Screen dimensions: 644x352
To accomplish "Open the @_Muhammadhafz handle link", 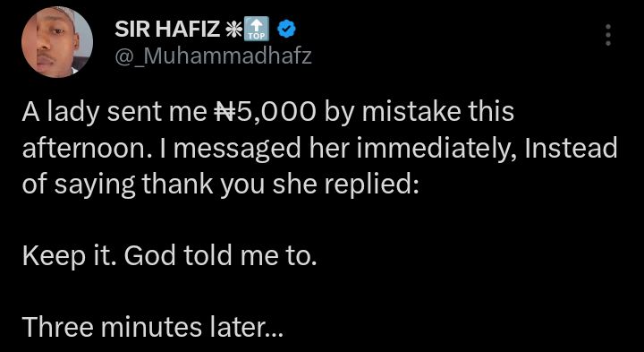I will pos(213,56).
